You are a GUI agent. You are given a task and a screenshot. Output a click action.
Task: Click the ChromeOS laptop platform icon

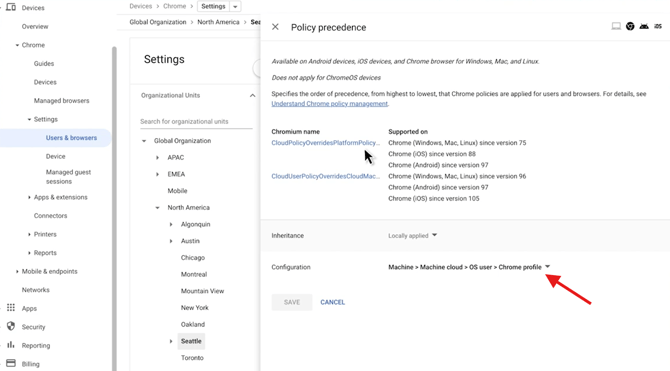616,26
